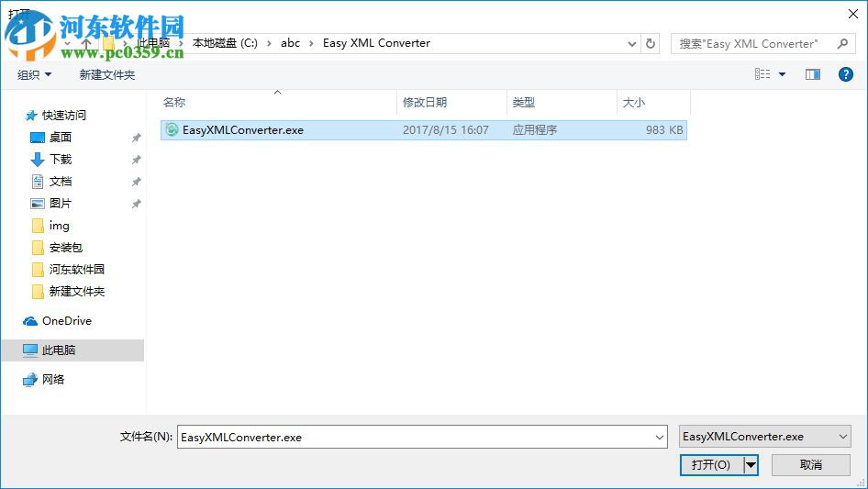Close the open file dialog

[853, 14]
